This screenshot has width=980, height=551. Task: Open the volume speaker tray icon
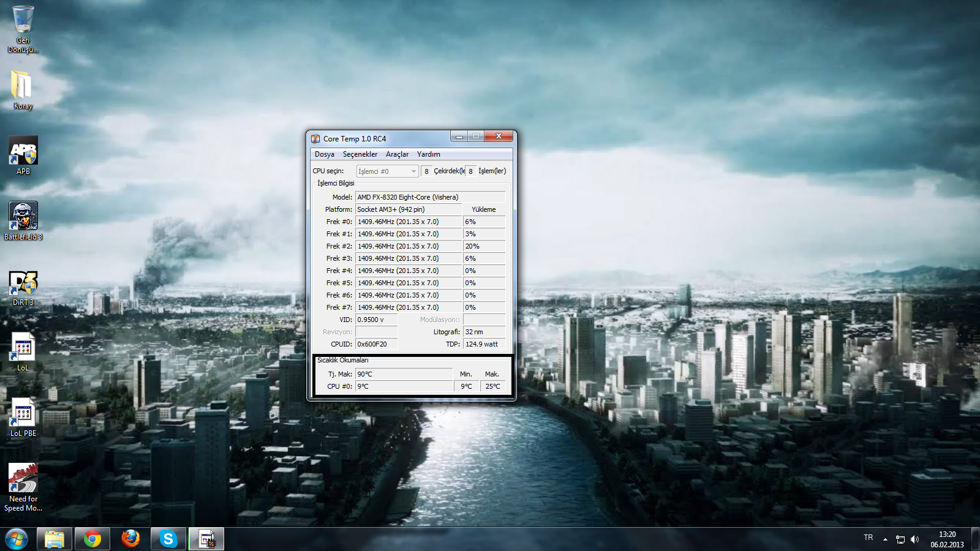coord(914,539)
